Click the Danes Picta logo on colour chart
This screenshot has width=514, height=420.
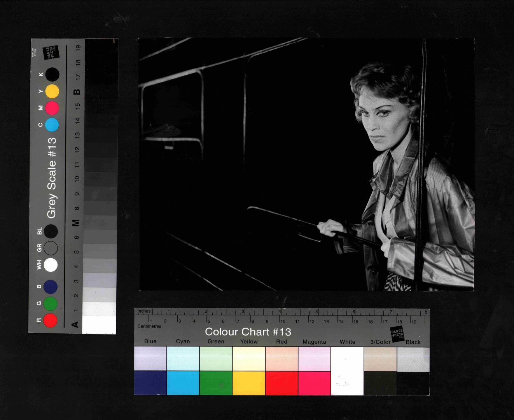point(397,334)
